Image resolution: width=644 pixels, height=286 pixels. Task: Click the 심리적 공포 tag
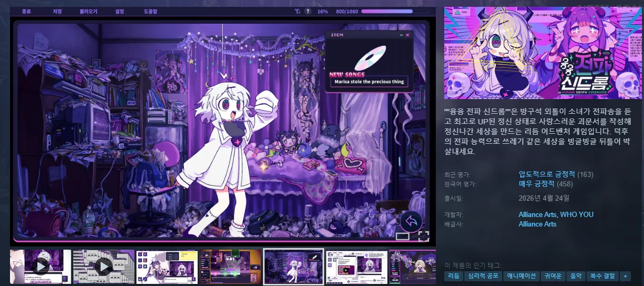pyautogui.click(x=483, y=275)
